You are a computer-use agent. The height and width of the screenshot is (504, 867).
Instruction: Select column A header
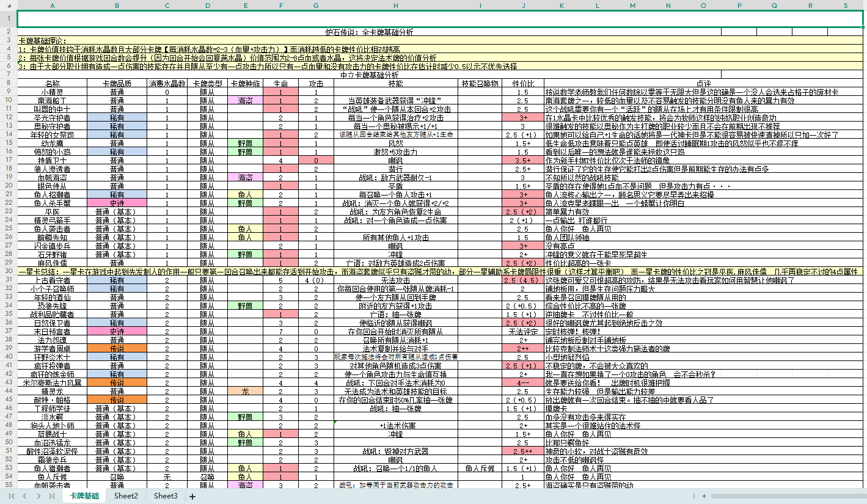(x=53, y=6)
